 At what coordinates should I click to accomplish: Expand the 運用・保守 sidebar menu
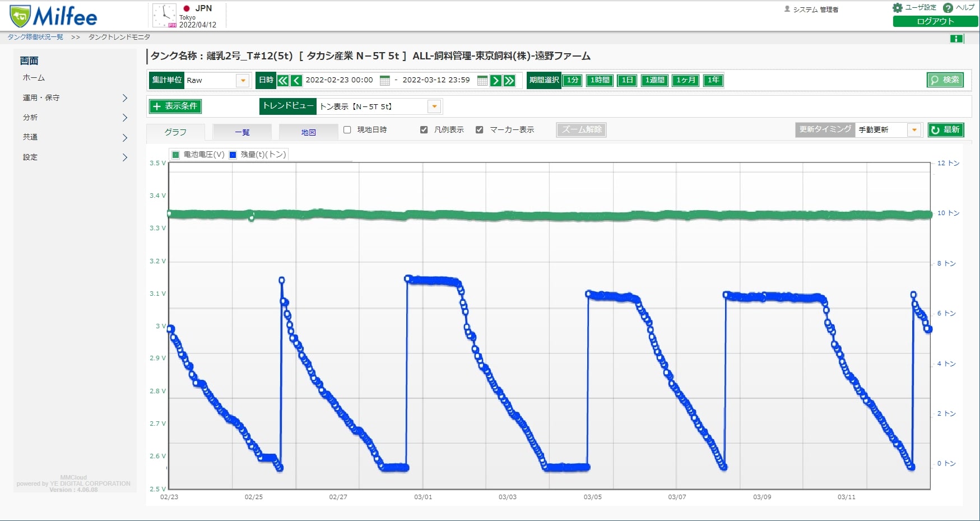pos(75,98)
